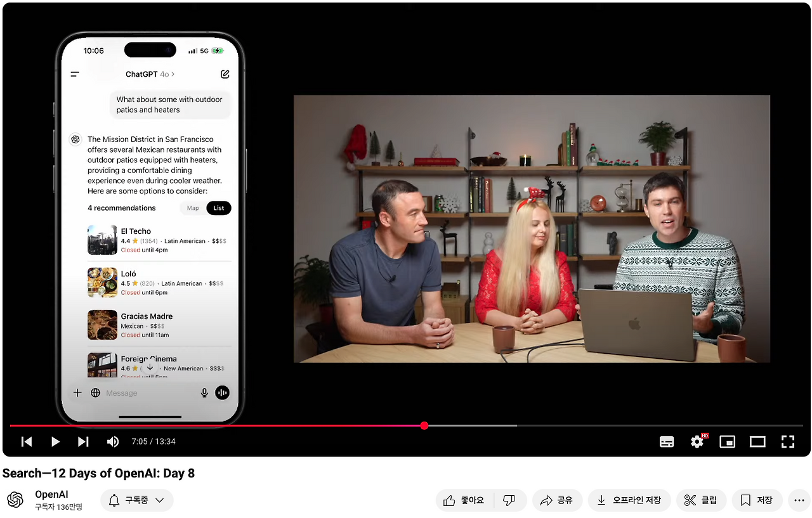The width and height of the screenshot is (812, 518).
Task: Open the more actions ellipsis menu
Action: click(799, 500)
